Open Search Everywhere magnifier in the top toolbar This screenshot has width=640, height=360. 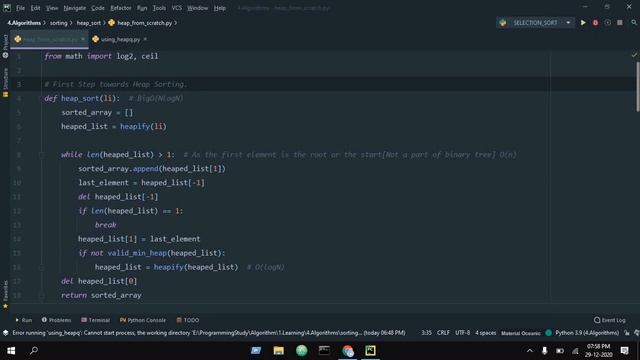633,23
